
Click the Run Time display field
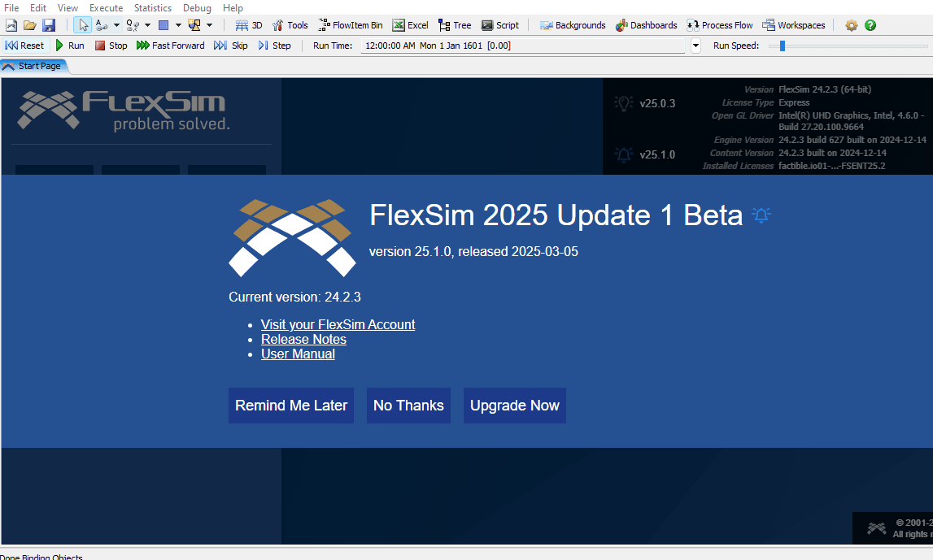point(522,46)
